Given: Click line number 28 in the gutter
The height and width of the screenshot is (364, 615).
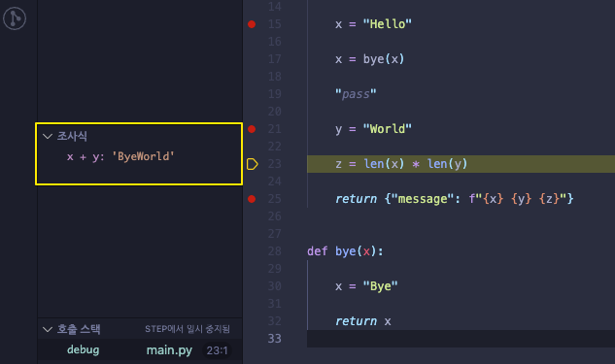Looking at the screenshot, I should coord(275,251).
